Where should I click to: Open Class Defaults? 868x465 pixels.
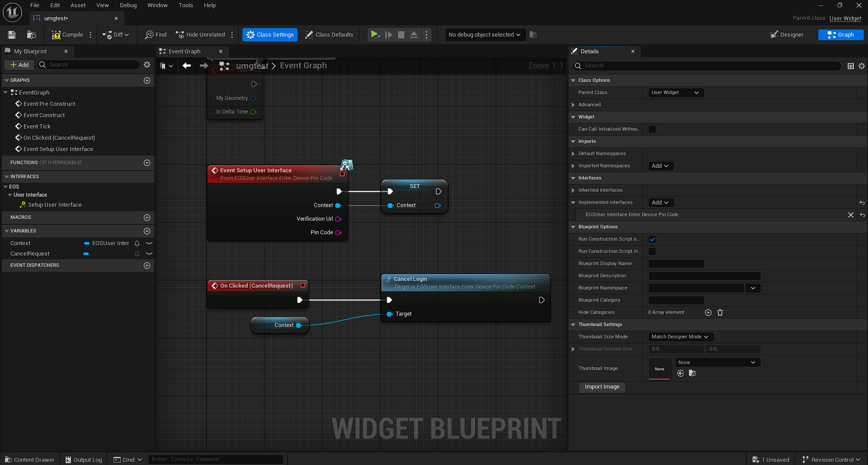[x=329, y=34]
